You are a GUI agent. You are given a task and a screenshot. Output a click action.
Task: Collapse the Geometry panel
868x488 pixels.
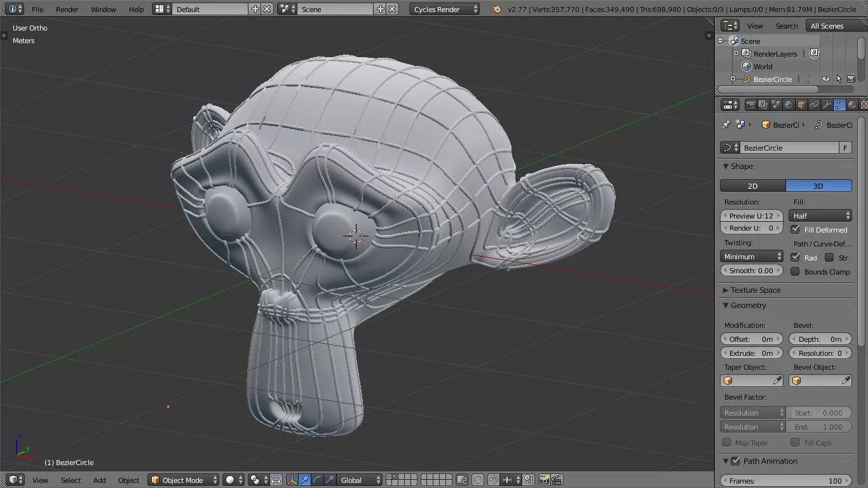click(x=726, y=306)
